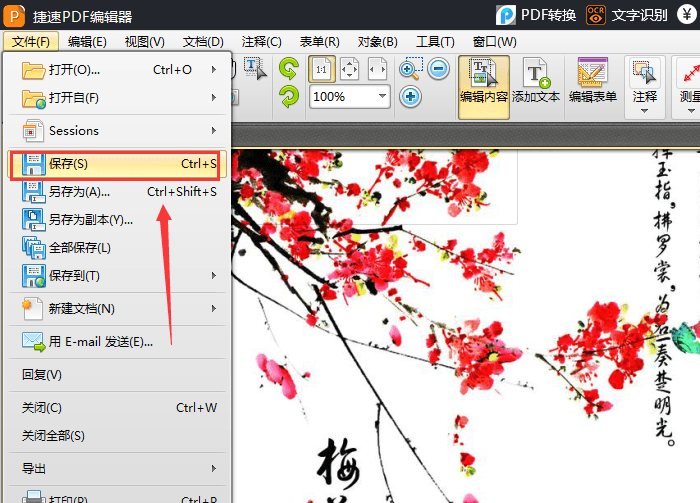Open the 文件(F) menu
700x503 pixels.
(x=31, y=42)
